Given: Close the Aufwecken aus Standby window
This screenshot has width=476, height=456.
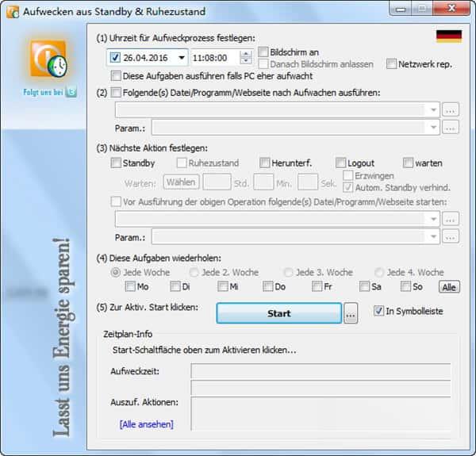Looking at the screenshot, I should [451, 9].
